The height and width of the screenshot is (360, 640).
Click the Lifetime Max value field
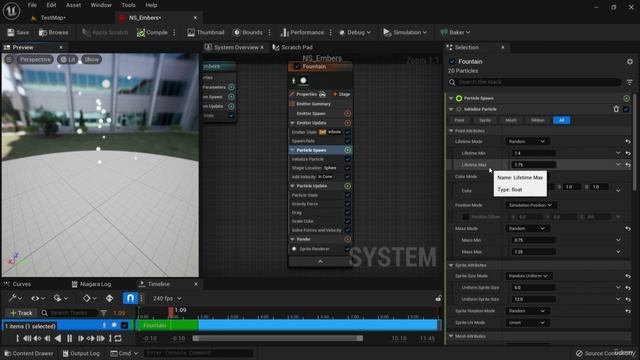(533, 165)
